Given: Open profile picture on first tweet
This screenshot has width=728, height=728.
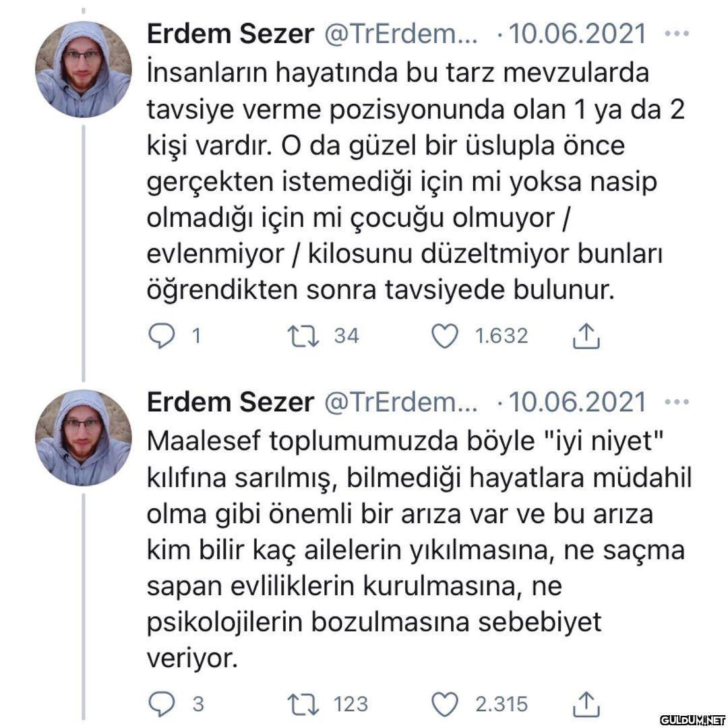Looking at the screenshot, I should [x=83, y=69].
